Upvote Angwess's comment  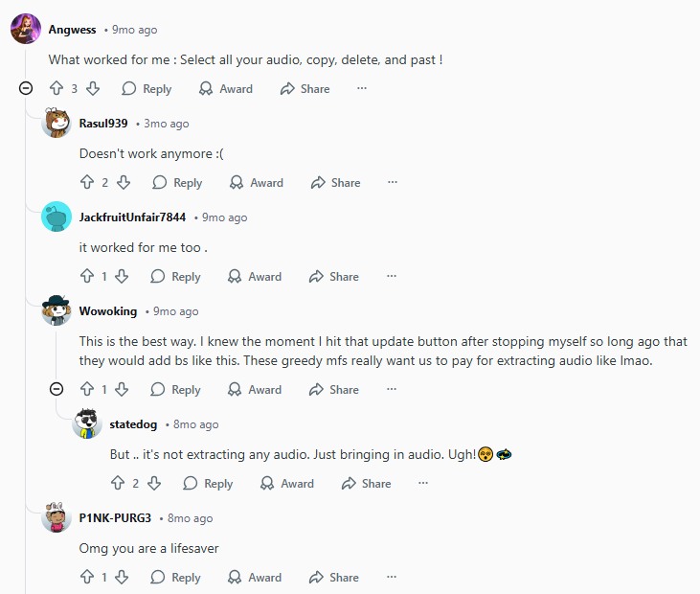point(56,89)
